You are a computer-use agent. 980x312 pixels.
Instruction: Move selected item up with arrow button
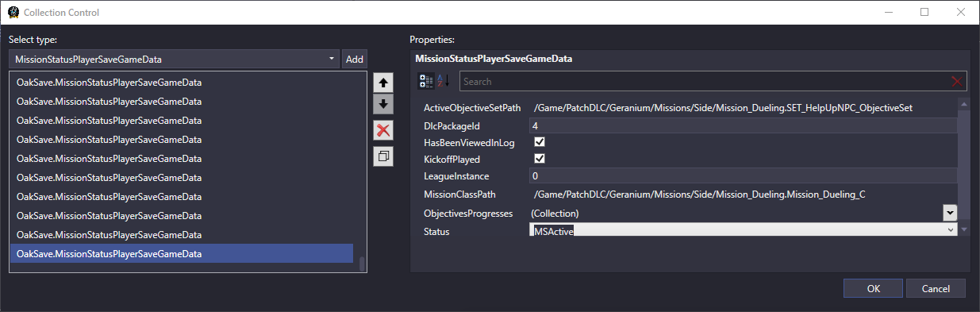384,82
